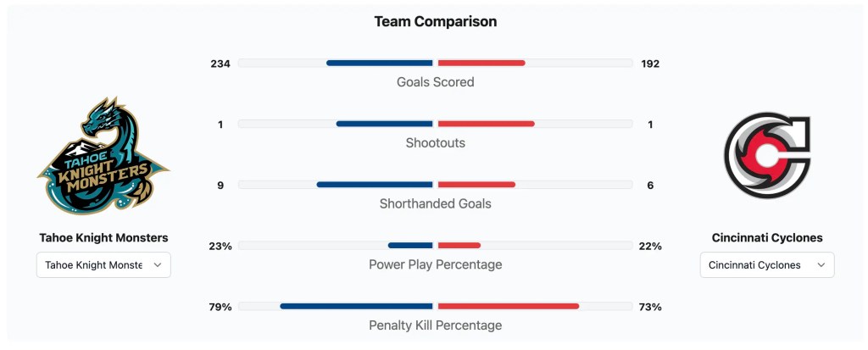Click the Power Play Percentage label
This screenshot has height=350, width=868.
(436, 264)
